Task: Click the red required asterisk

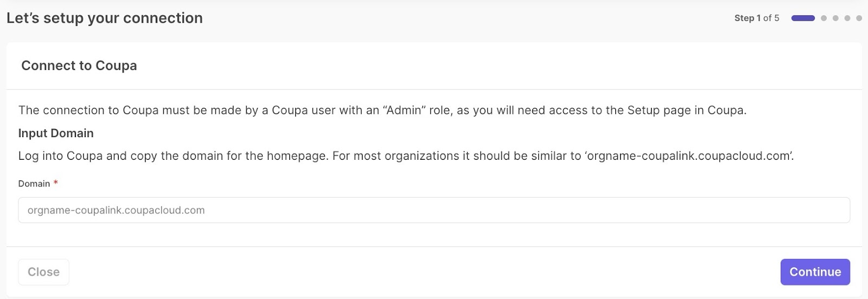Action: (55, 183)
